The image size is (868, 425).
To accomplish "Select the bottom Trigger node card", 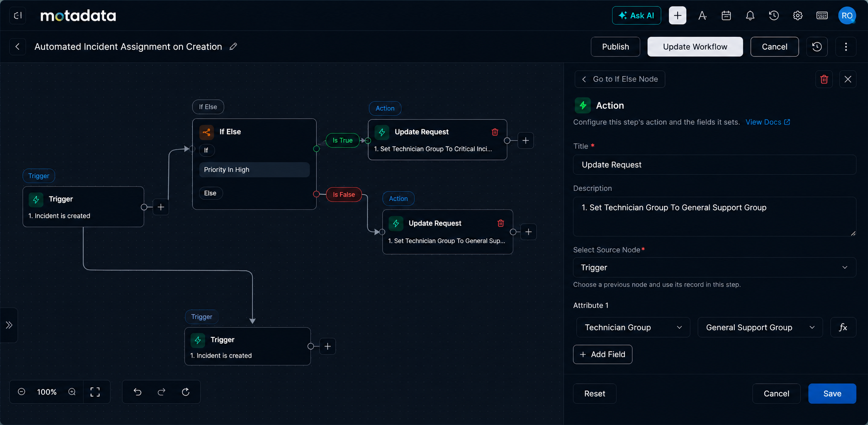I will pyautogui.click(x=248, y=346).
